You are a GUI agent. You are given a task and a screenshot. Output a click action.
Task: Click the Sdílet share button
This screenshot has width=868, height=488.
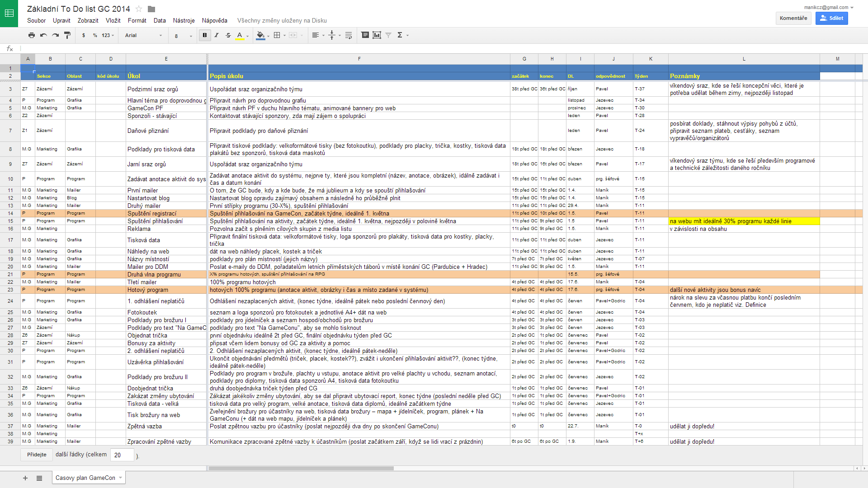tap(831, 18)
